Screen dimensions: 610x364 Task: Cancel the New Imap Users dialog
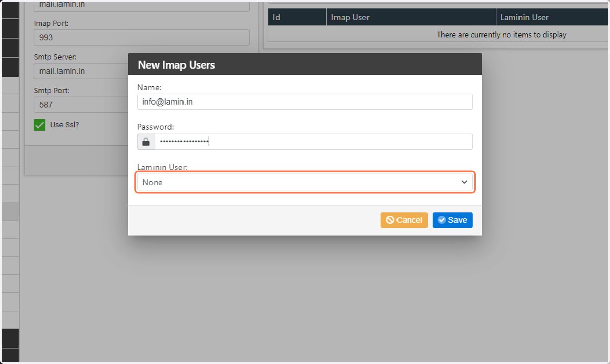pyautogui.click(x=404, y=220)
